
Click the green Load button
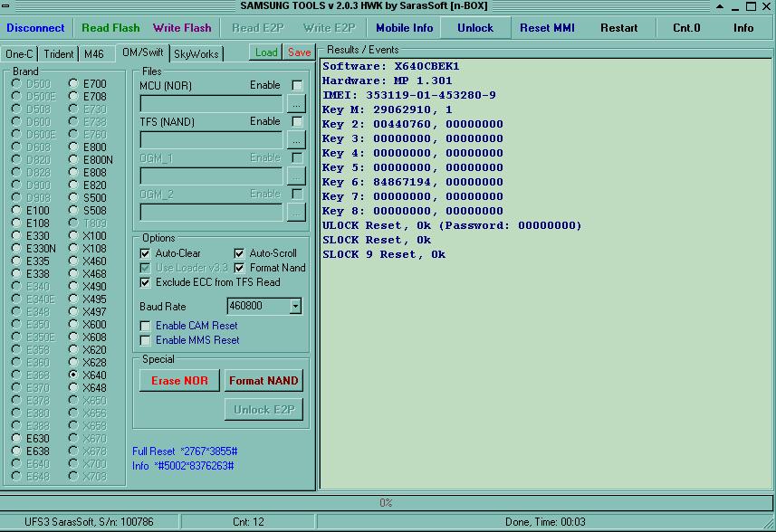(266, 52)
